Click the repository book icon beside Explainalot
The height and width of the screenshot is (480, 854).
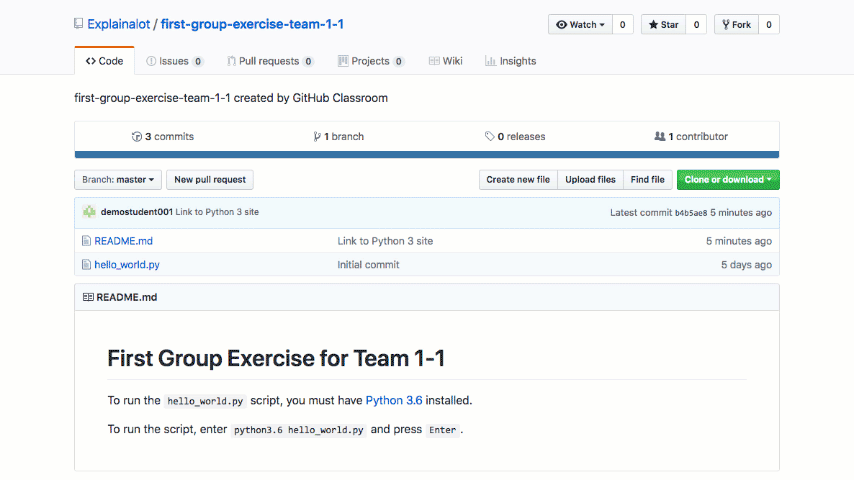point(79,24)
